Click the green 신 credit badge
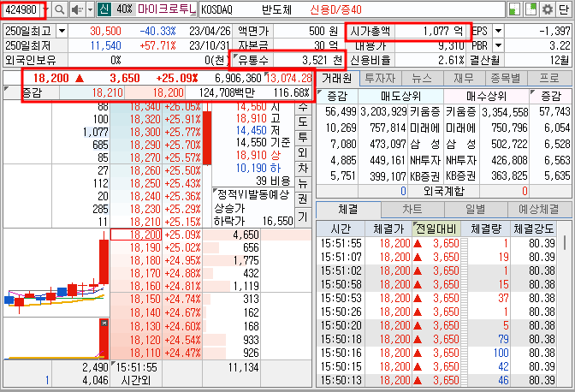575x392 pixels. 104,9
